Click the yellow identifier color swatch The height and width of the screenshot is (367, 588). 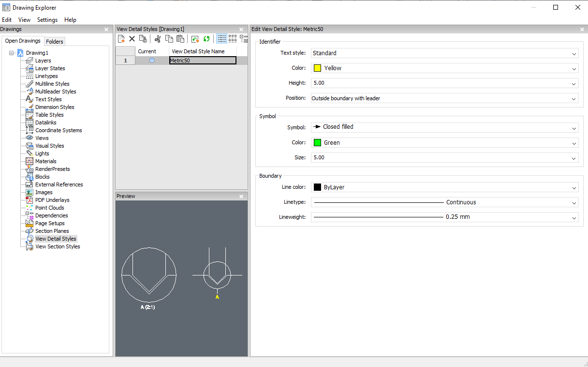(x=317, y=68)
